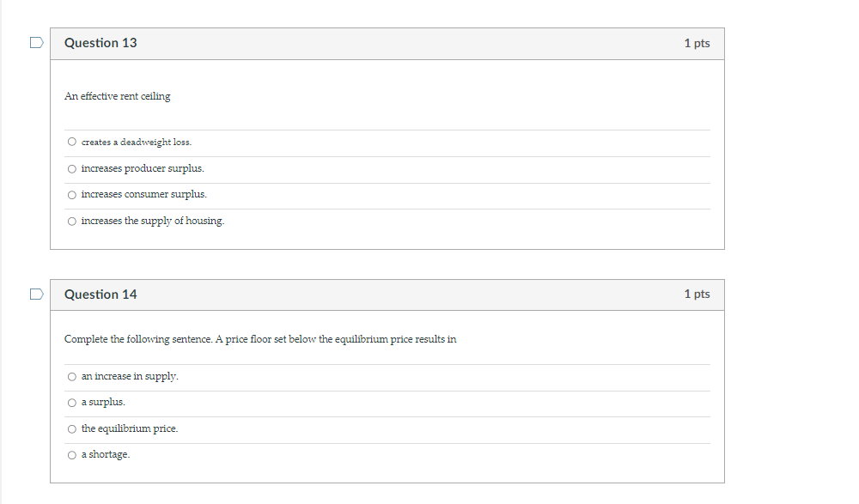Flag Question 14 with the bookmark icon
859x504 pixels.
[x=36, y=295]
